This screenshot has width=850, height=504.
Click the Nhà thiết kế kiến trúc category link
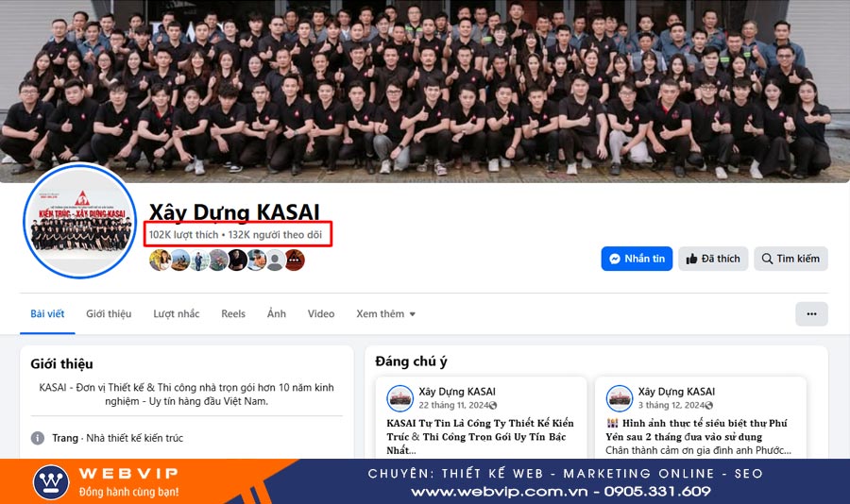pyautogui.click(x=134, y=438)
